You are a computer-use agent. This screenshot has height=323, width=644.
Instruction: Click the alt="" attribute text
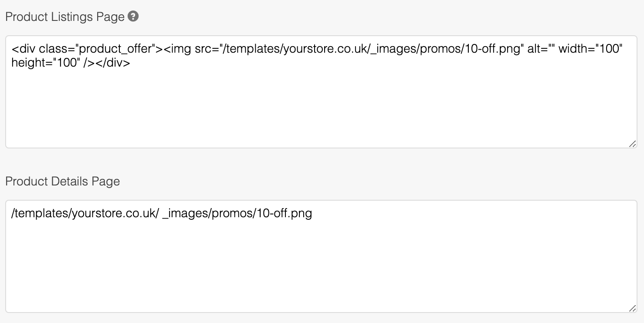(540, 49)
